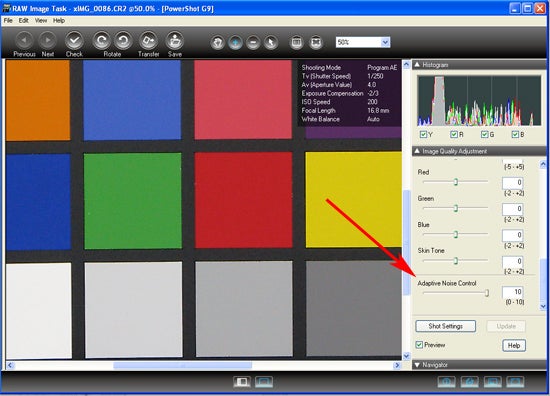The height and width of the screenshot is (396, 550).
Task: Click the Help button
Action: tap(514, 345)
